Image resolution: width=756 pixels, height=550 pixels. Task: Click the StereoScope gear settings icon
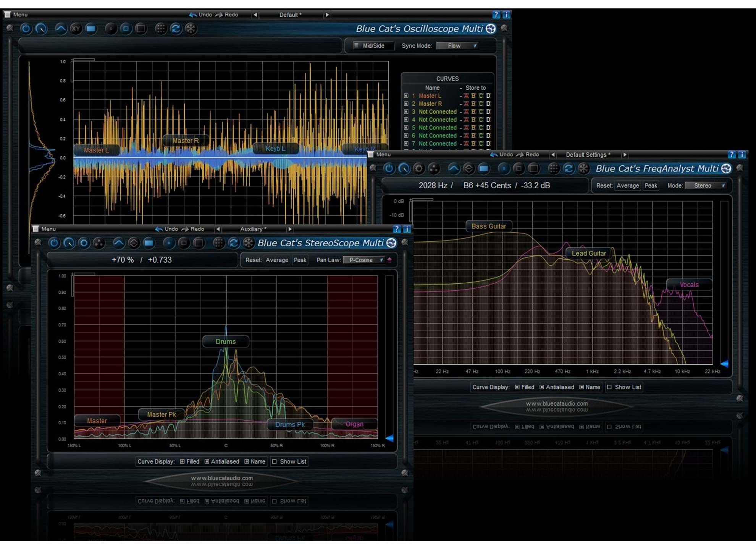pyautogui.click(x=84, y=243)
